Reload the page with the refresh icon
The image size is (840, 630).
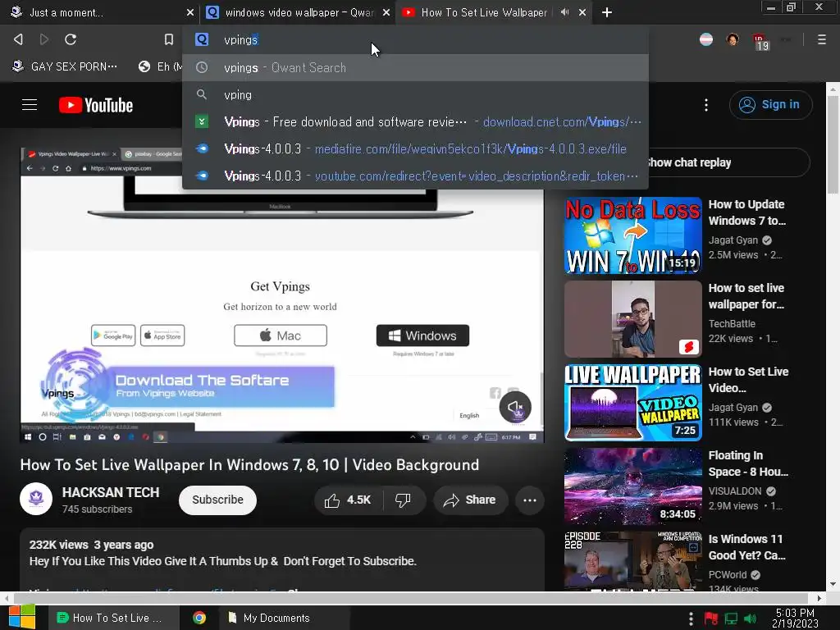(71, 39)
